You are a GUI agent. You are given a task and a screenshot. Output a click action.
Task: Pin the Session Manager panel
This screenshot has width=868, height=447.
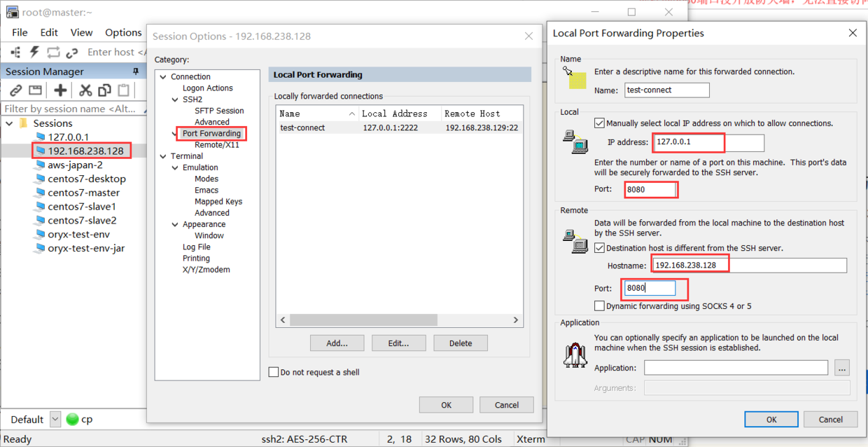(136, 71)
